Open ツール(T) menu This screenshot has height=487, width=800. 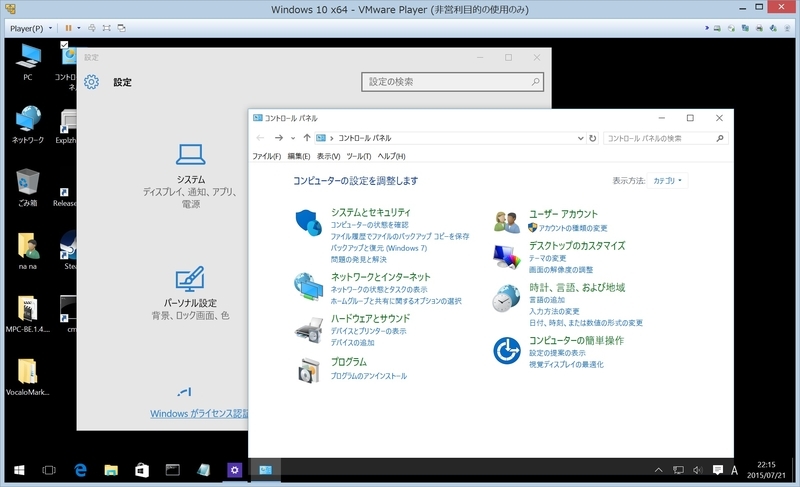click(359, 156)
